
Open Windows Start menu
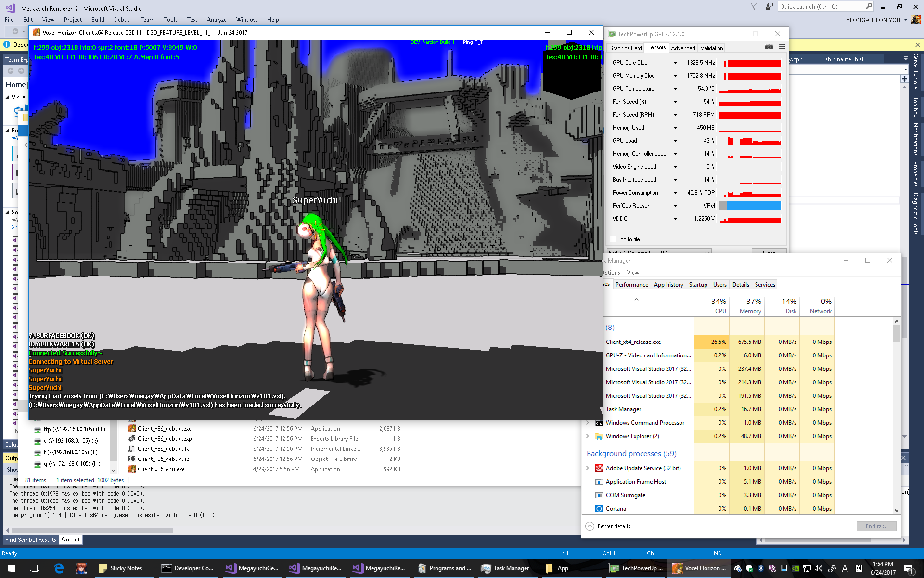pyautogui.click(x=12, y=568)
